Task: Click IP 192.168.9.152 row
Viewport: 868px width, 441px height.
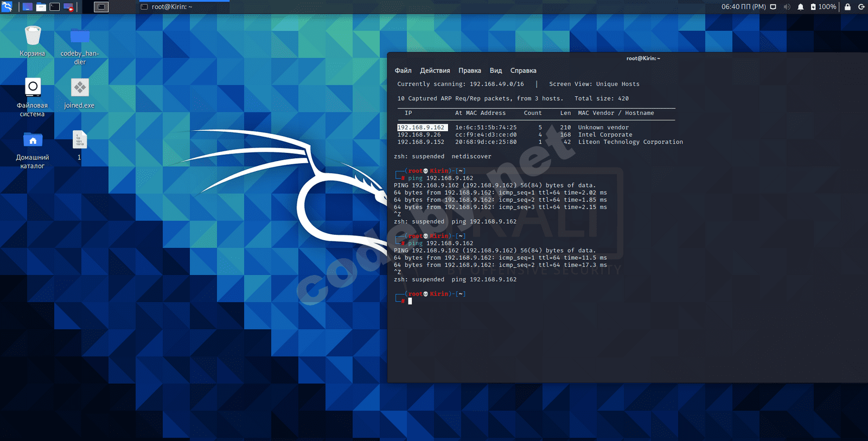Action: pos(420,142)
